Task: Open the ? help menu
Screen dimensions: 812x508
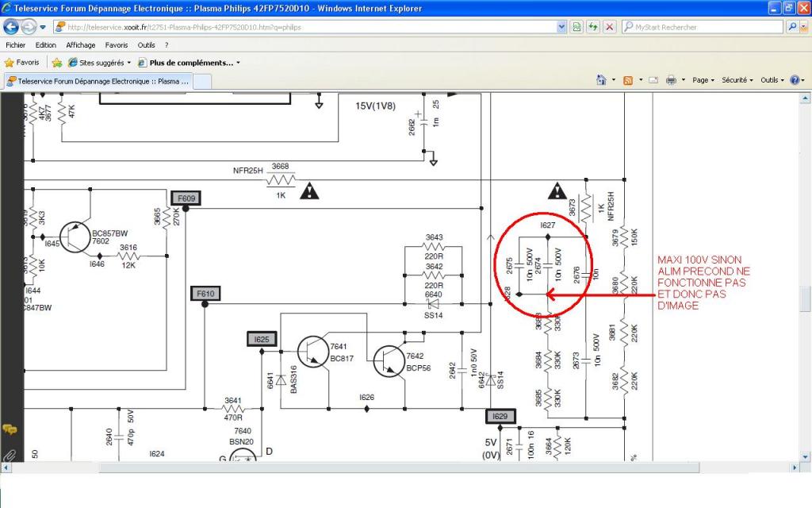Action: [167, 45]
